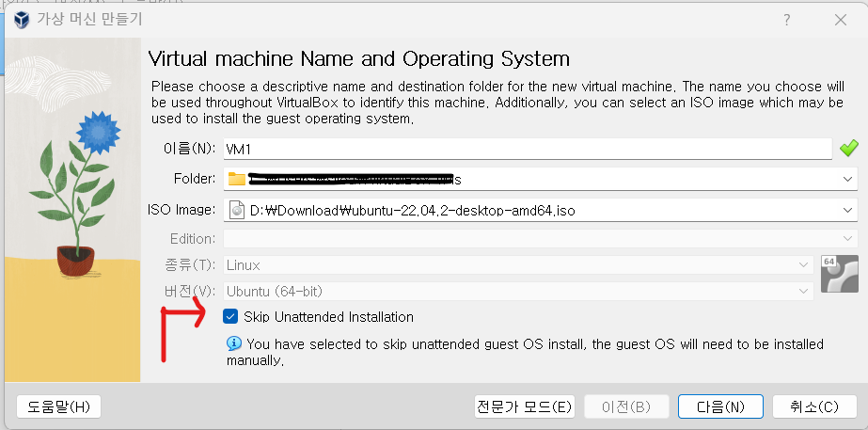Click the 가상 머신 만들기 window title
This screenshot has height=430, width=868.
coord(89,20)
